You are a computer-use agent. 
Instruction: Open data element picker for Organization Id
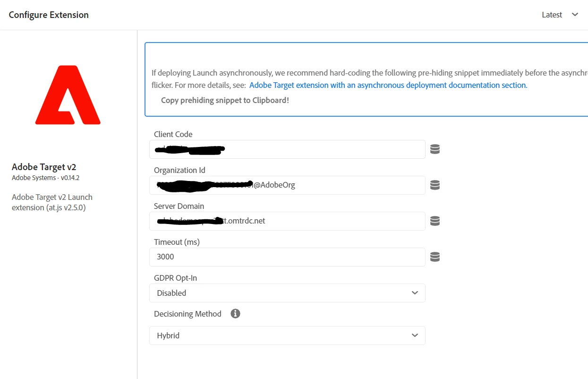[435, 185]
